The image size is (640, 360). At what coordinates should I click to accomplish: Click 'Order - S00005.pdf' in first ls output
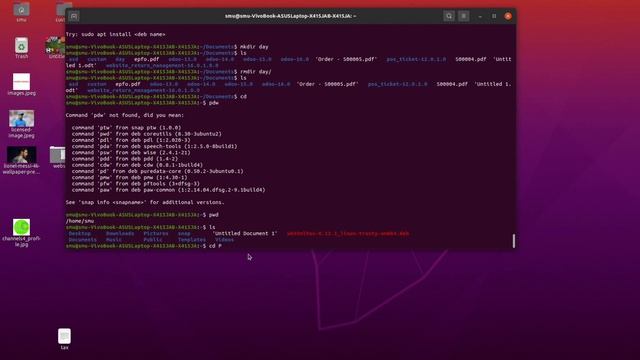click(x=346, y=59)
